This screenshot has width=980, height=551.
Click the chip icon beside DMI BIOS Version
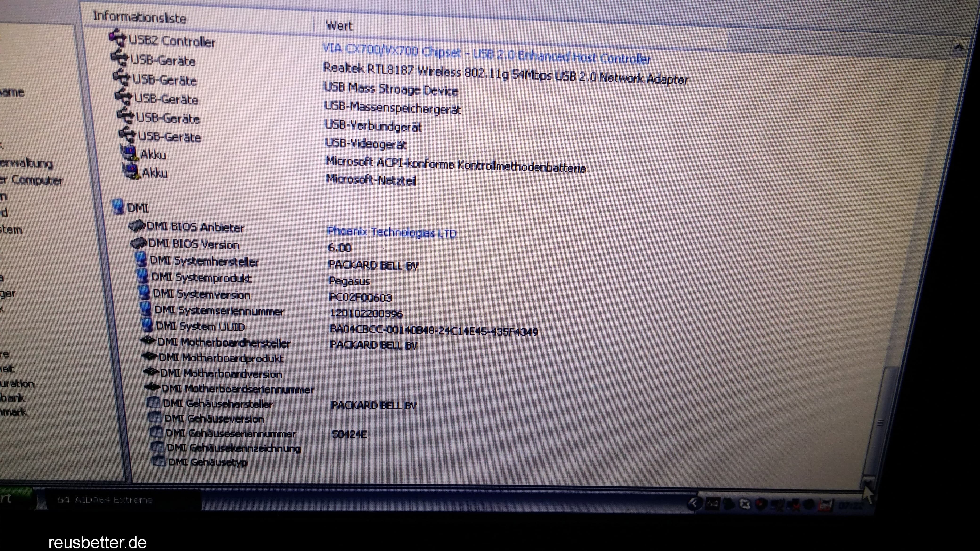click(x=139, y=243)
